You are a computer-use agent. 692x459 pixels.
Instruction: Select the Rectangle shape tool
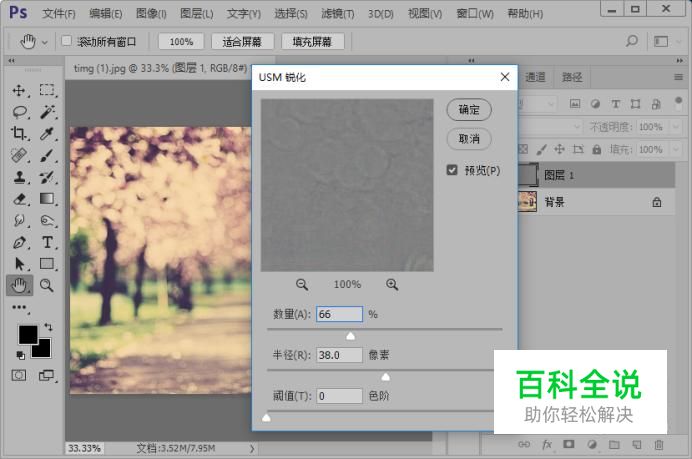point(47,263)
